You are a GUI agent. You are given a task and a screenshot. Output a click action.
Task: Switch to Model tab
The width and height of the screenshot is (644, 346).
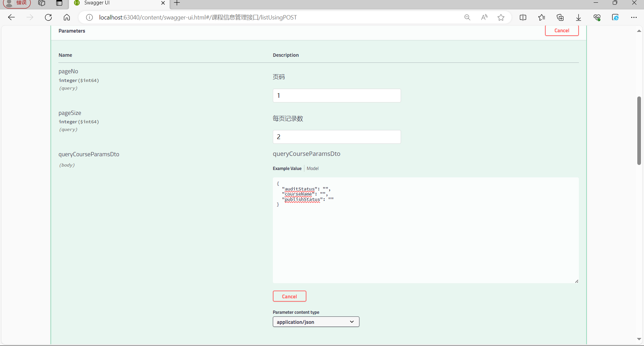click(312, 168)
